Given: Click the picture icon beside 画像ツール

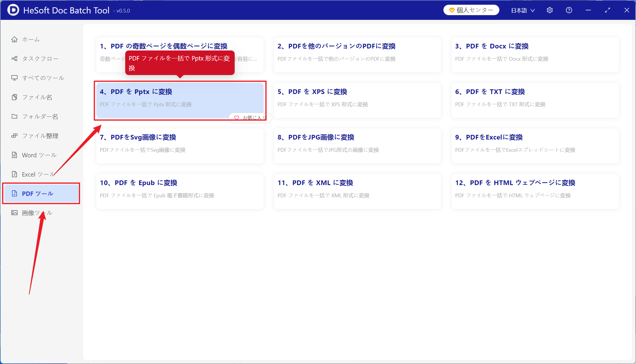Looking at the screenshot, I should coord(14,213).
